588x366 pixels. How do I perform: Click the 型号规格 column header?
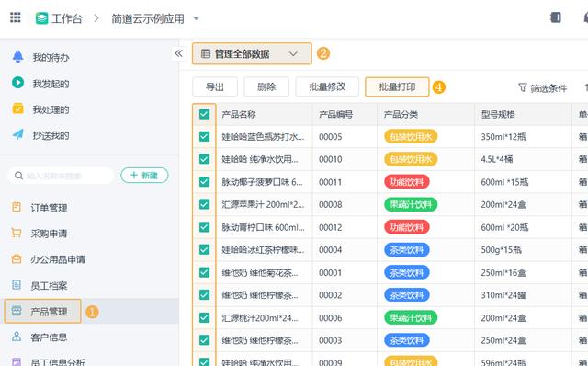click(498, 114)
